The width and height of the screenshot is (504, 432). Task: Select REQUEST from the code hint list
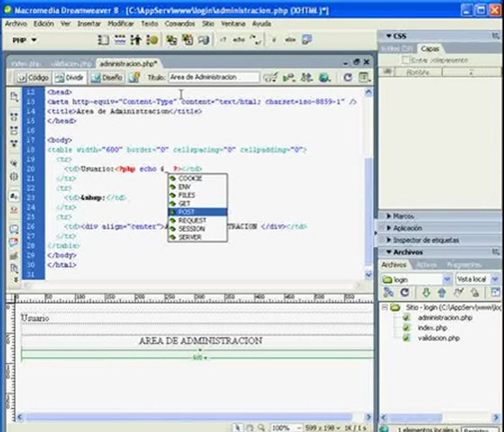tap(197, 220)
